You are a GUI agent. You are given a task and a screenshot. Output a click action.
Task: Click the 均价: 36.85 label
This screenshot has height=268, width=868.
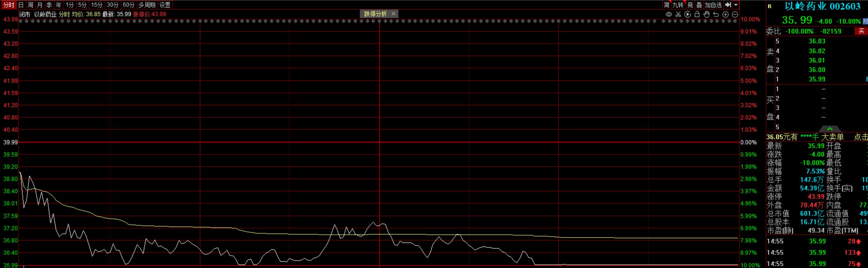(86, 14)
